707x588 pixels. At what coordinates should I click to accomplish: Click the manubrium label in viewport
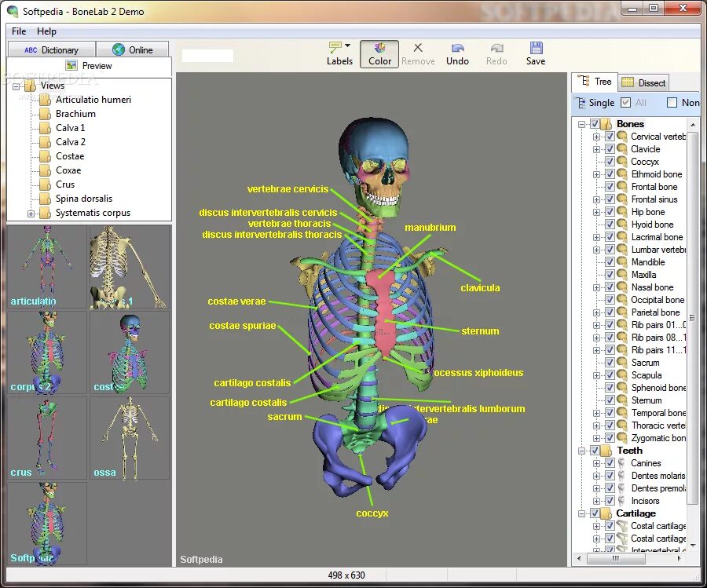point(430,228)
